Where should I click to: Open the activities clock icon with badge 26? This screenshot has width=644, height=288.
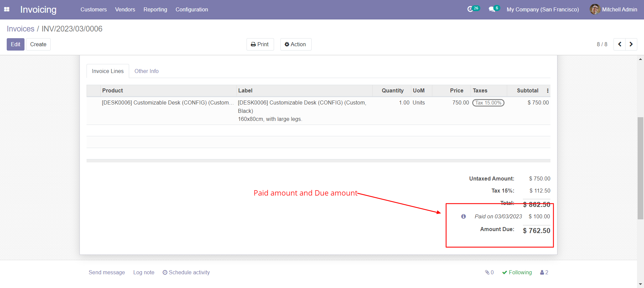471,9
